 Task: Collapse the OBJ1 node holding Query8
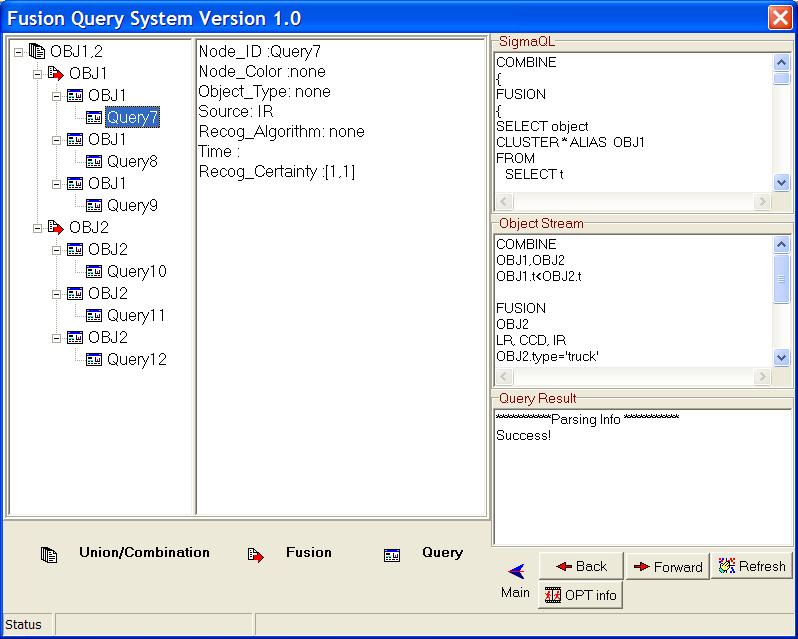[x=56, y=140]
